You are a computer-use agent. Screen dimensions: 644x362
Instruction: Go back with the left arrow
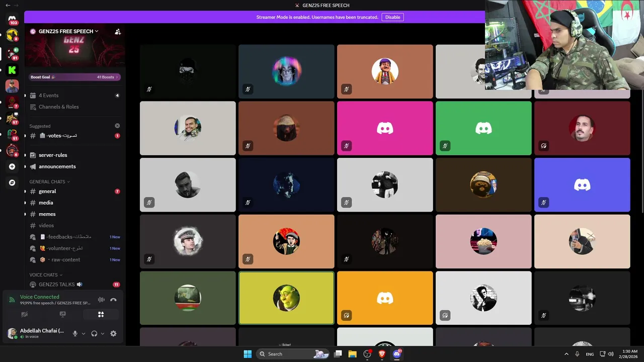[8, 5]
